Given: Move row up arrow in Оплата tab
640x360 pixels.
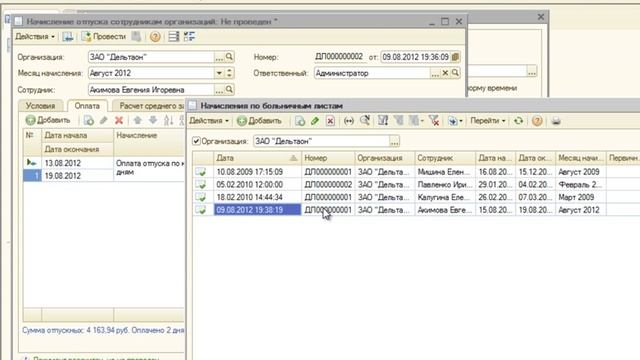Looking at the screenshot, I should click(x=138, y=120).
